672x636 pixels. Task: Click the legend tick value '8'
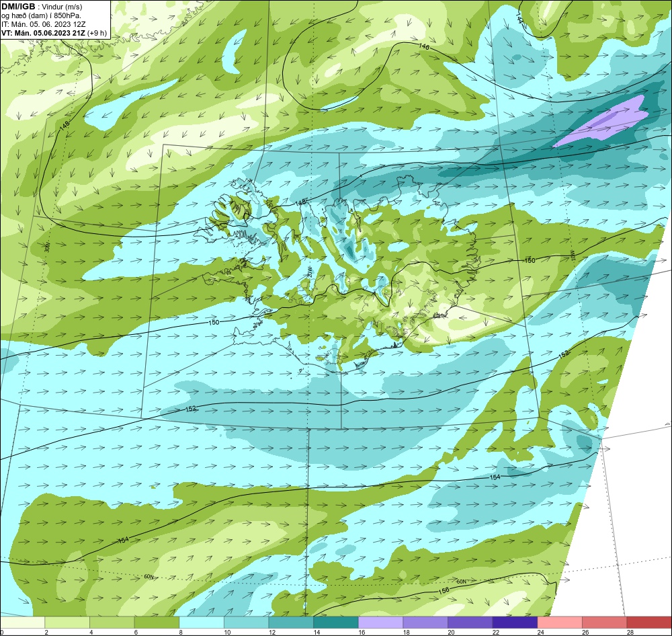pos(182,632)
